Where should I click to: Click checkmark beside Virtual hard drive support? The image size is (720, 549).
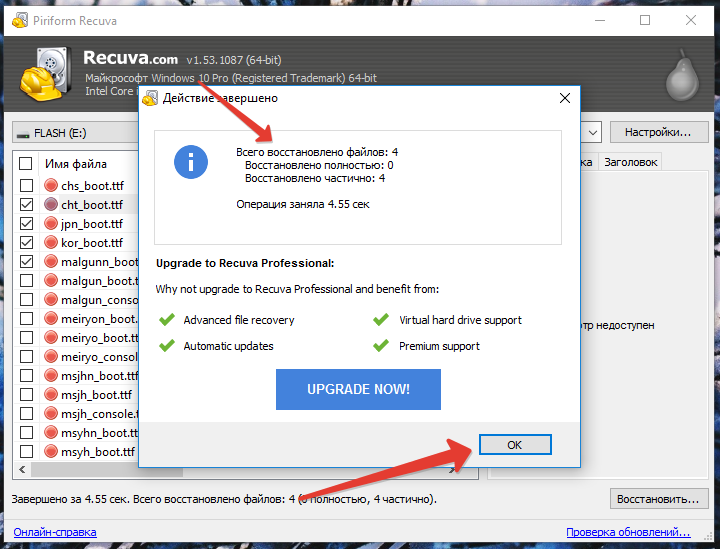pyautogui.click(x=381, y=319)
